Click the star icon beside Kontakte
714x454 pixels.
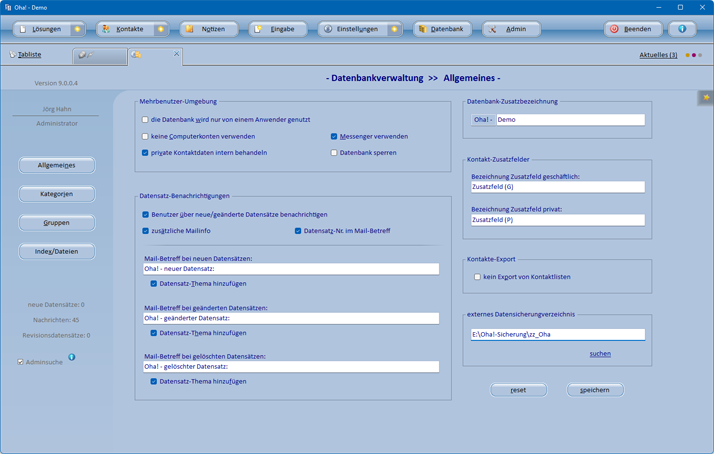(161, 29)
